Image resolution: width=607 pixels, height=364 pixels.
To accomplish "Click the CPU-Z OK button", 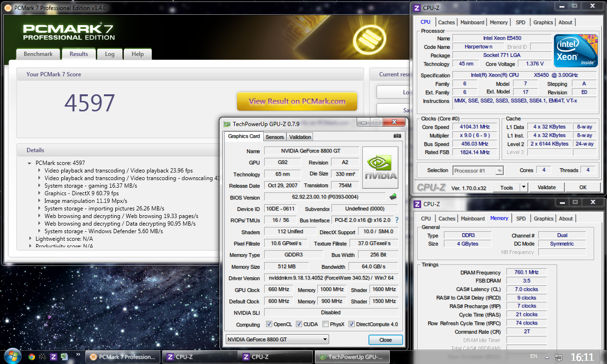I will point(583,187).
